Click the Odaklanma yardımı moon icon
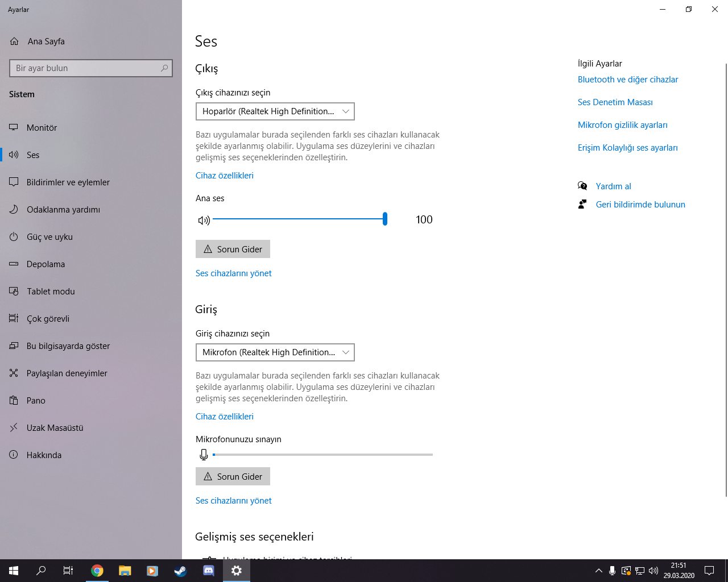The image size is (728, 582). 14,210
